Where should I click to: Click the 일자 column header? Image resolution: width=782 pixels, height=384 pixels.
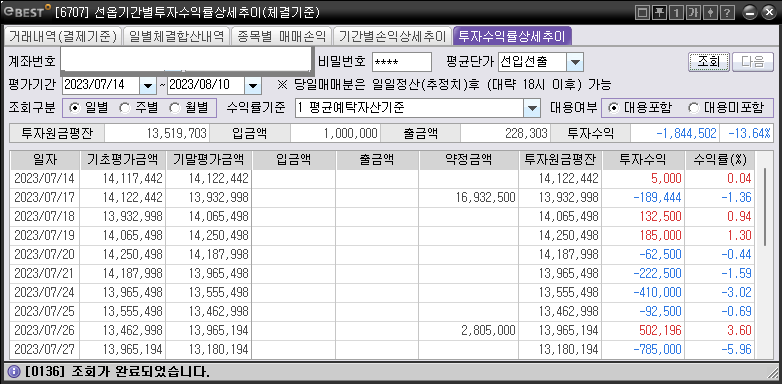(x=45, y=160)
